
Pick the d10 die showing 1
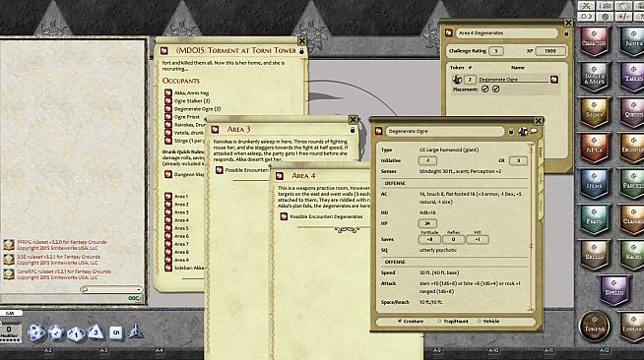pos(76,333)
